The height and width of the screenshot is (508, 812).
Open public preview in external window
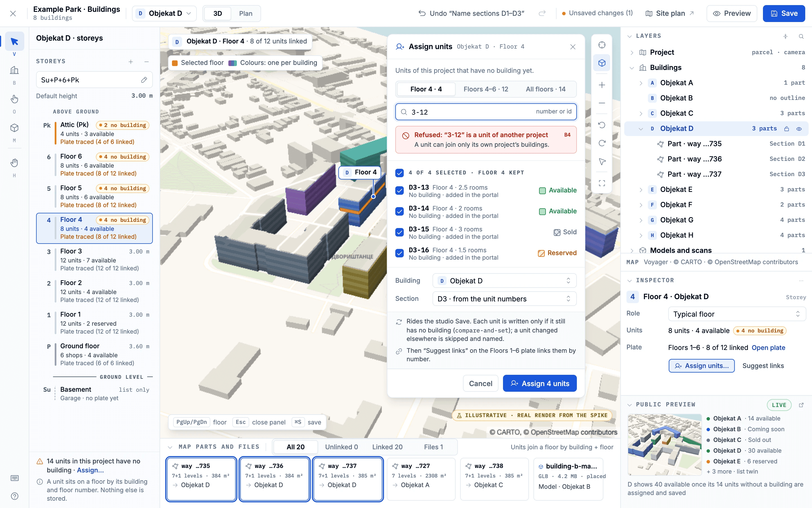point(801,405)
